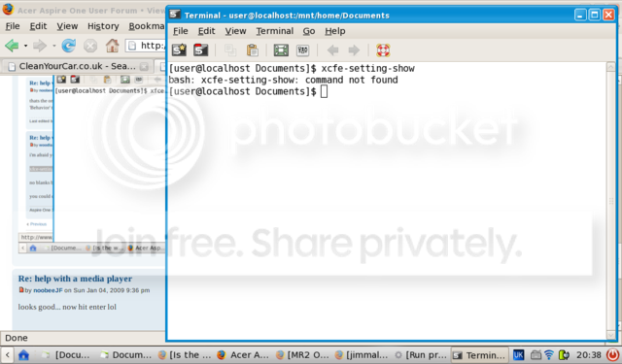This screenshot has height=364, width=622.
Task: Click the Paste clipboard icon in Terminal toolbar
Action: click(x=253, y=50)
